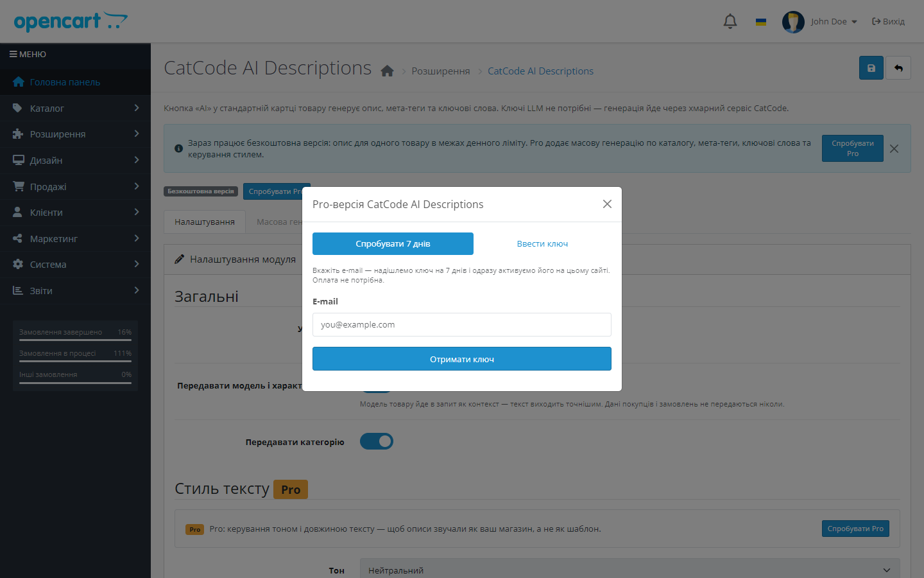Click the Розширення puzzle icon
The image size is (924, 578).
click(18, 134)
